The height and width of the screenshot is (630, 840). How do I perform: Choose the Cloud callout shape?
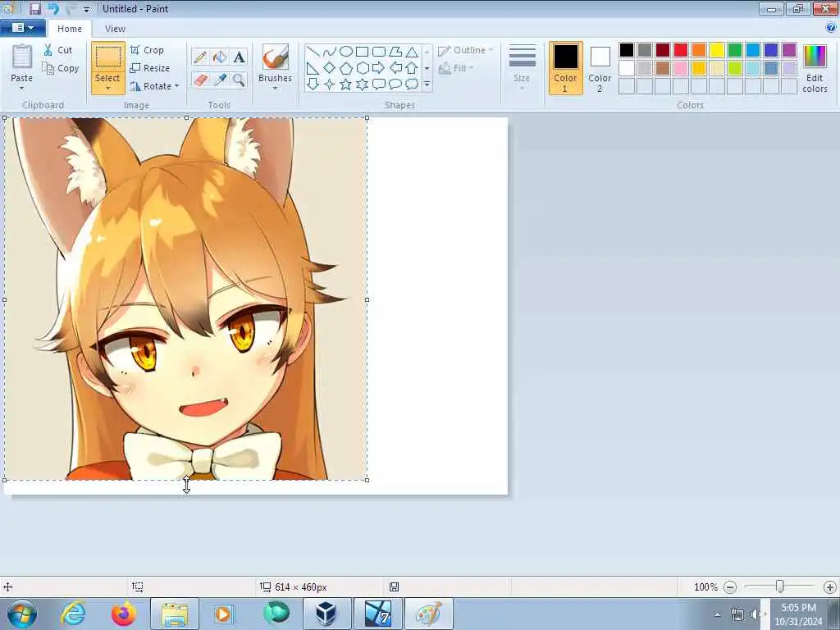pos(412,84)
